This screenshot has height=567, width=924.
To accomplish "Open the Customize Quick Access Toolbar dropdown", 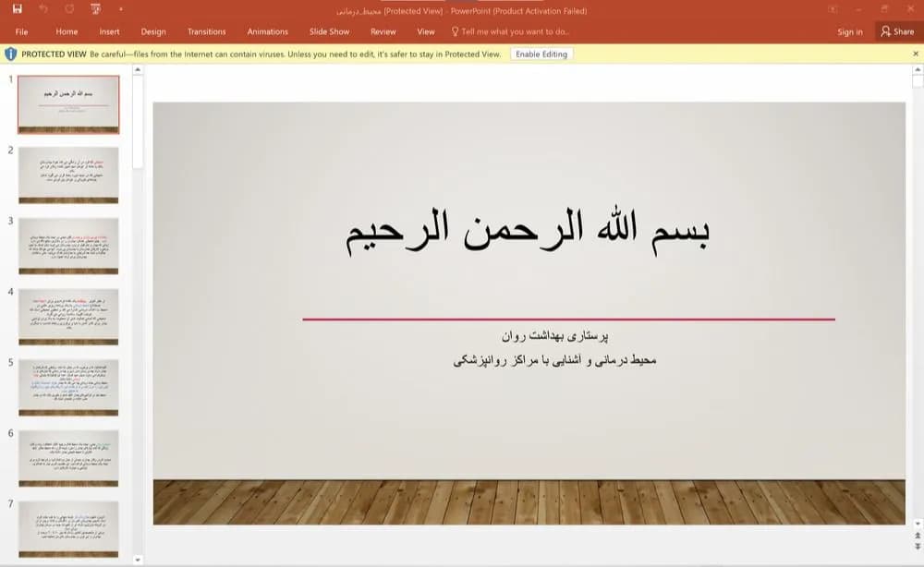I will pyautogui.click(x=121, y=9).
